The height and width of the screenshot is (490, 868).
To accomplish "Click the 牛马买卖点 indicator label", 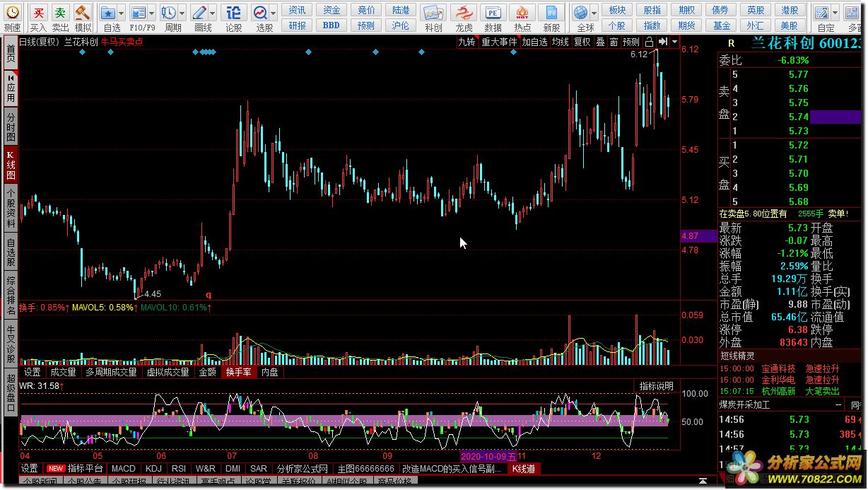I will [122, 42].
